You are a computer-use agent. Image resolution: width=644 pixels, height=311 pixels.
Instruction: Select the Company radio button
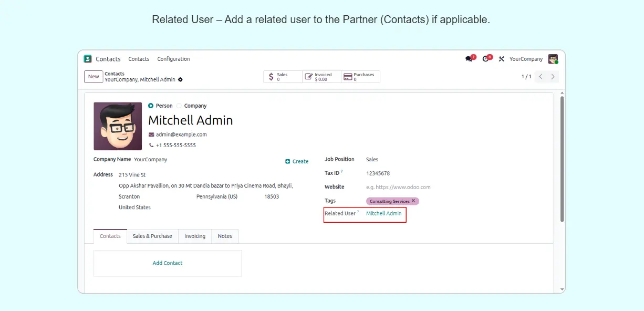tap(179, 106)
